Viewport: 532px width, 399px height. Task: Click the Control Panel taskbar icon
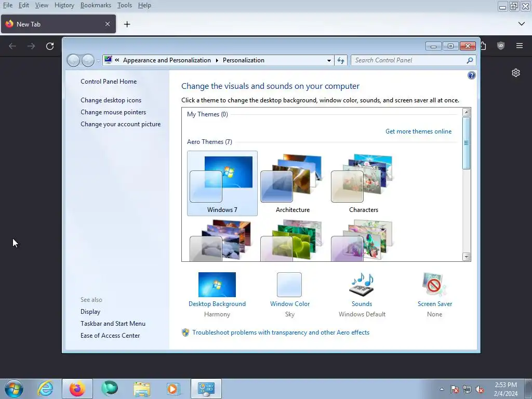click(x=206, y=389)
